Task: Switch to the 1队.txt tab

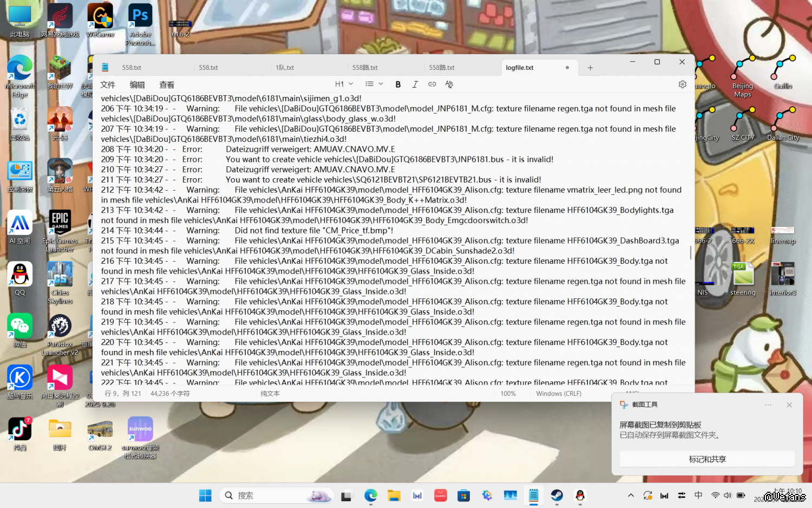Action: coord(285,68)
